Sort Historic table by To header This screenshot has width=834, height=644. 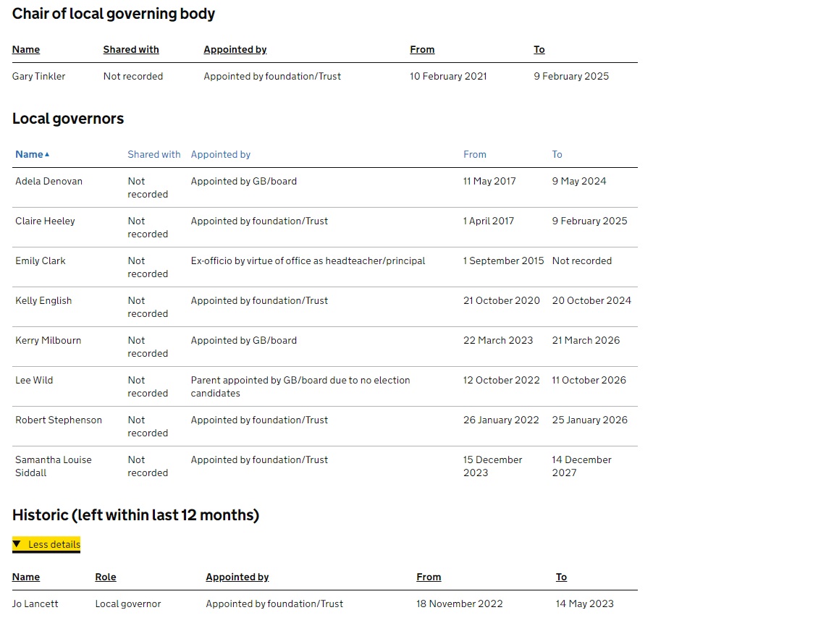click(561, 577)
